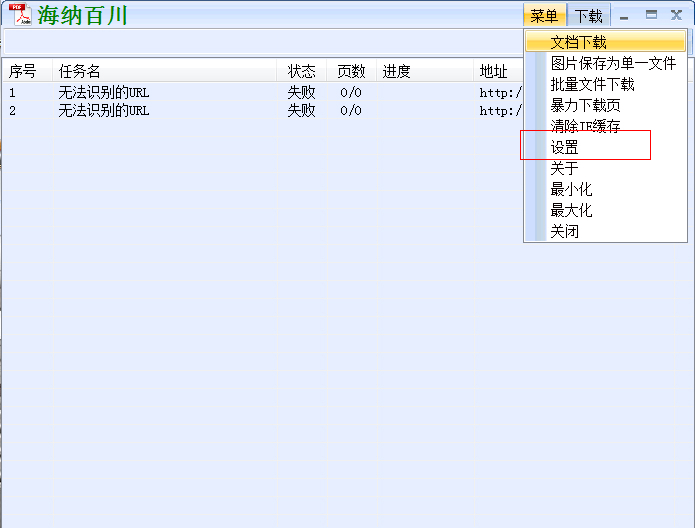Screen dimensions: 695x528
Task: Sort by the 任务名 column header
Action: tap(80, 71)
